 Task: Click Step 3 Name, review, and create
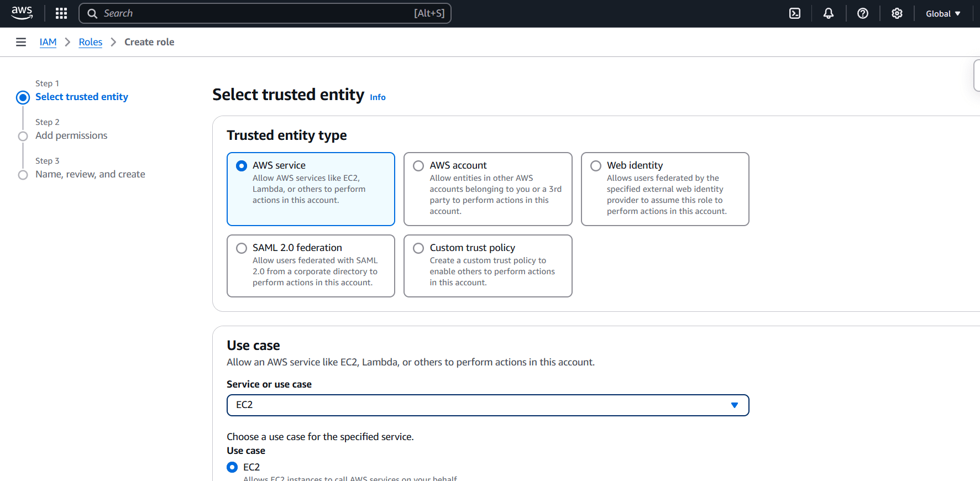click(90, 174)
